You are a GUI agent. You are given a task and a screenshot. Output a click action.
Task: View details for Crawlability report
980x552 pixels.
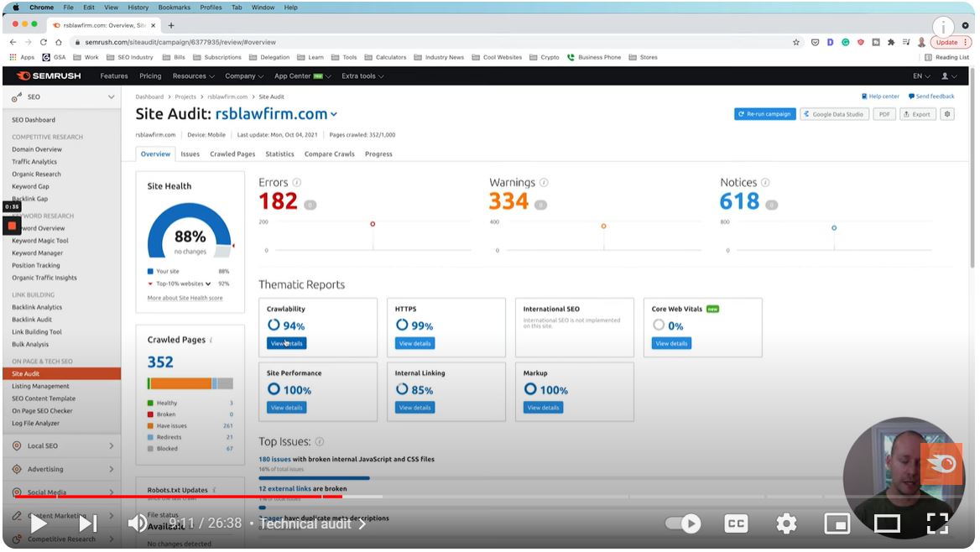pyautogui.click(x=287, y=344)
